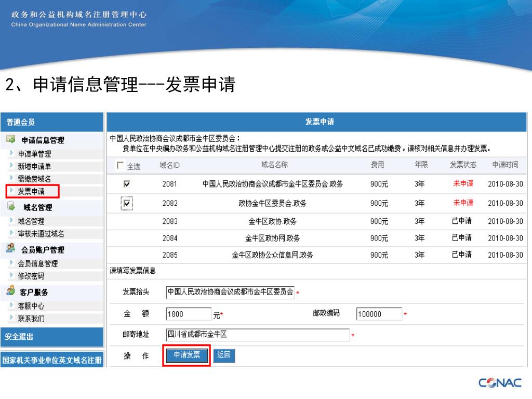Open 审核未通过域名 menu item

[x=41, y=234]
